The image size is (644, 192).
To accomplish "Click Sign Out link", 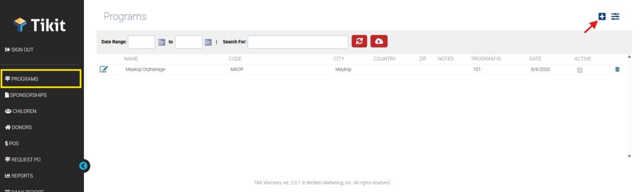I will pos(19,50).
